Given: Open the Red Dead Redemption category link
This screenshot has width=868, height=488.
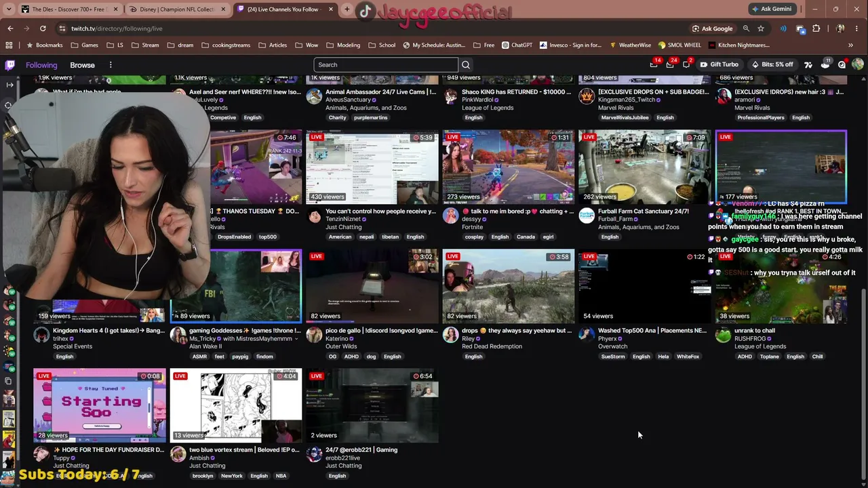Looking at the screenshot, I should (492, 346).
